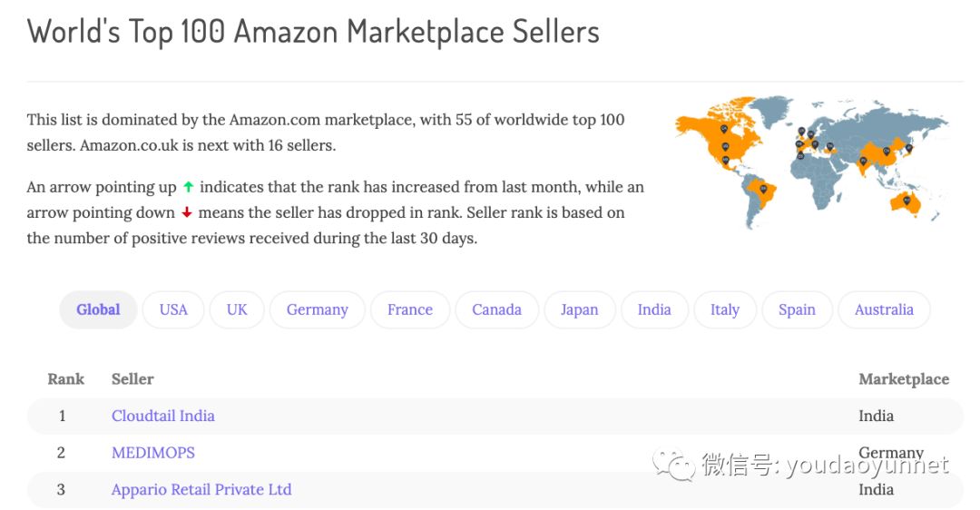Switch to the USA tab
The image size is (980, 510).
click(173, 309)
